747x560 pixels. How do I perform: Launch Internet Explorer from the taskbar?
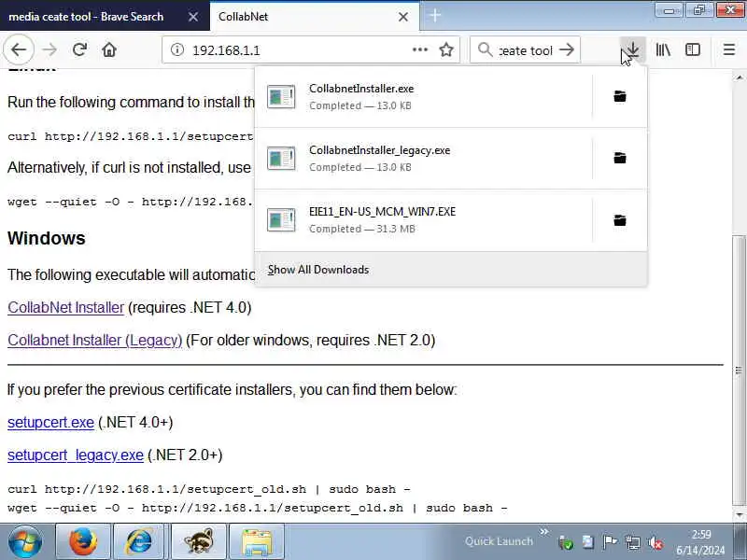tap(139, 542)
